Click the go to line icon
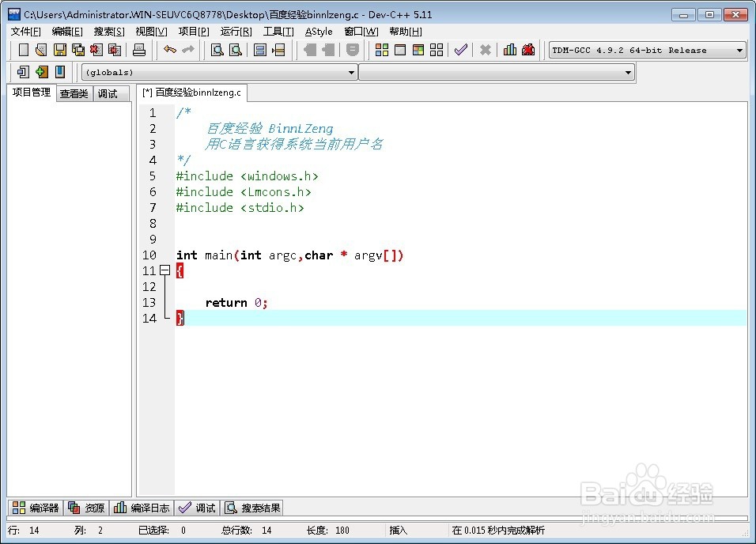The height and width of the screenshot is (544, 756). pos(278,50)
